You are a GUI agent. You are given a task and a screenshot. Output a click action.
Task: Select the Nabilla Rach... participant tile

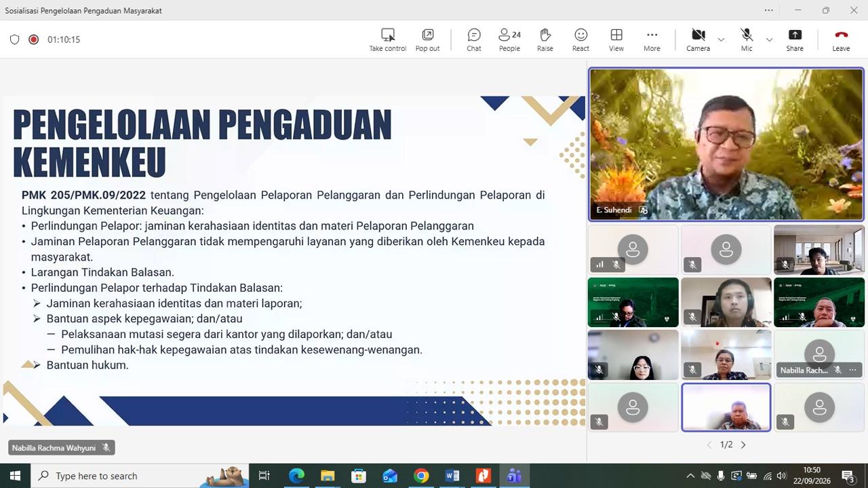pyautogui.click(x=819, y=354)
